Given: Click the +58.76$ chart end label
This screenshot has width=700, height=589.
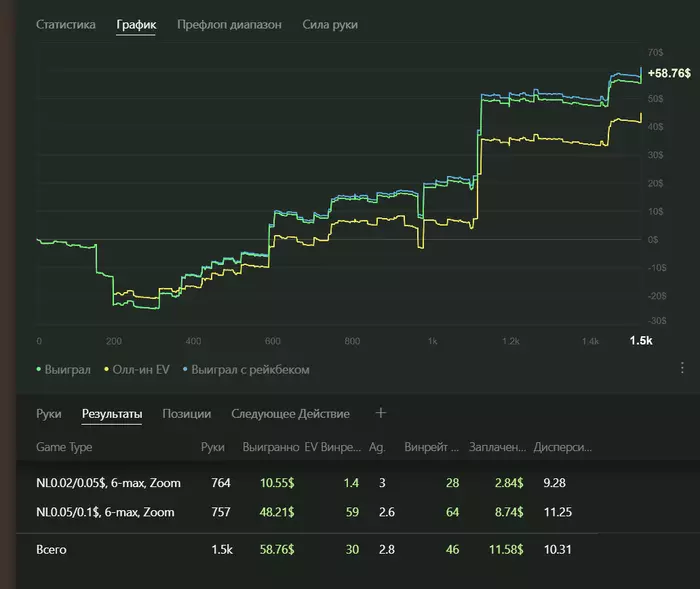Looking at the screenshot, I should (x=669, y=73).
